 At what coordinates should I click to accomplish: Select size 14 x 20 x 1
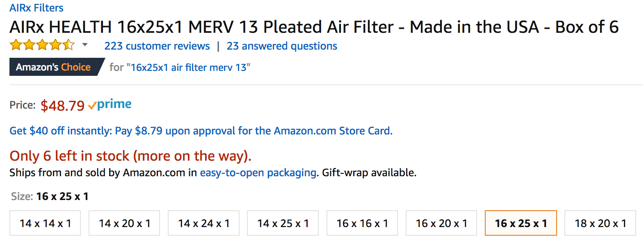click(124, 223)
